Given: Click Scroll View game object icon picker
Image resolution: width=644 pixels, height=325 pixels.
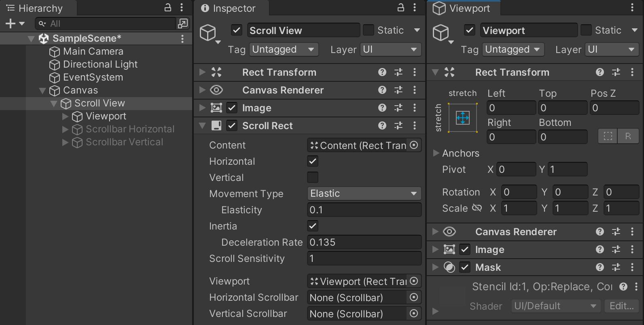Looking at the screenshot, I should point(210,34).
